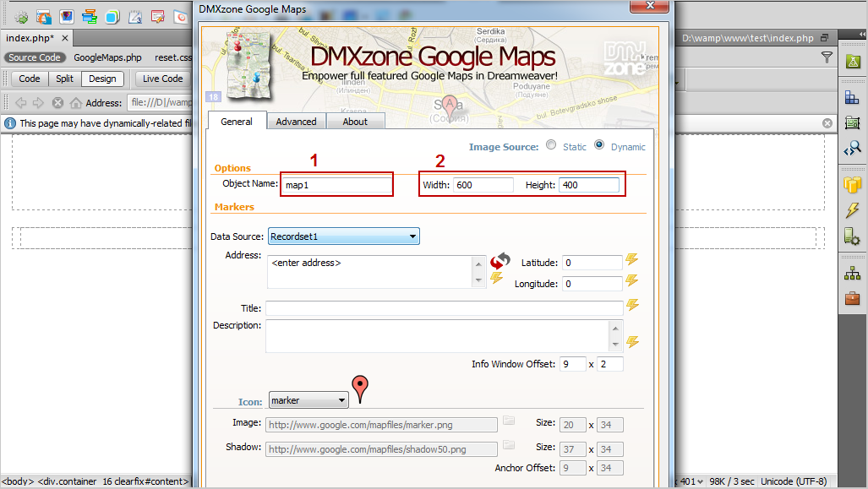
Task: Switch to Code view
Action: [x=30, y=79]
